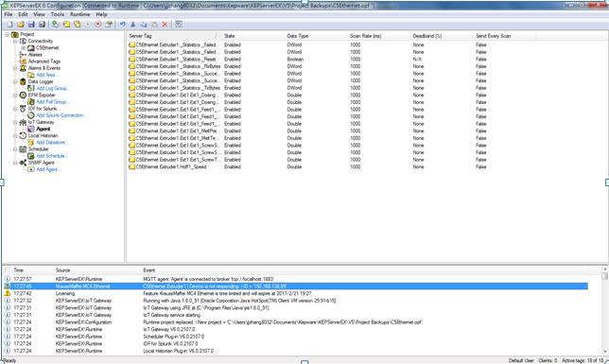This screenshot has width=609, height=364.
Task: Click the Paste toolbar icon
Action: 154,24
